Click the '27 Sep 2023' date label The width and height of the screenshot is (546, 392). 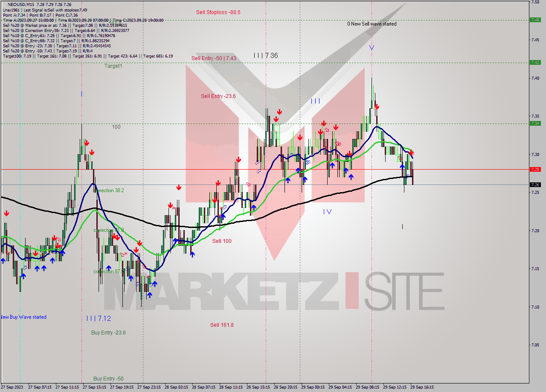point(12,387)
